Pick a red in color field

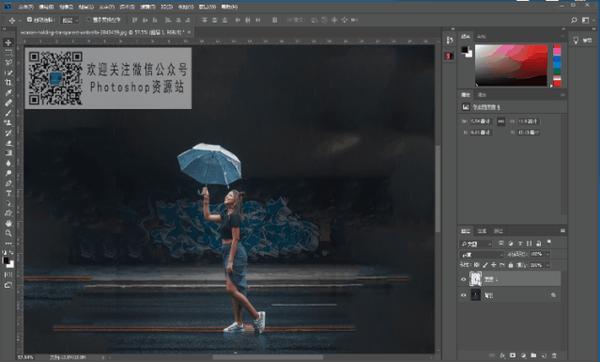(511, 65)
